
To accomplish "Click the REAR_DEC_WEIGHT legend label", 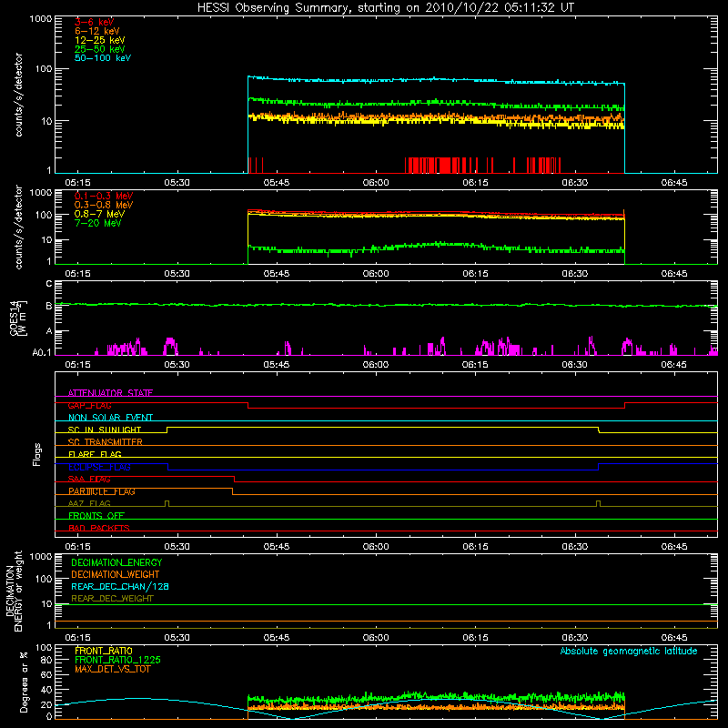I will tap(112, 599).
